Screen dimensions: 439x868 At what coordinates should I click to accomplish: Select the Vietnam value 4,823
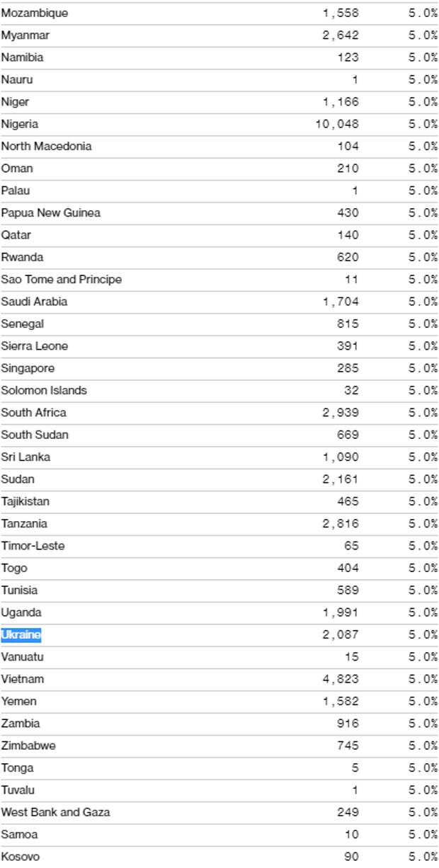(x=341, y=679)
